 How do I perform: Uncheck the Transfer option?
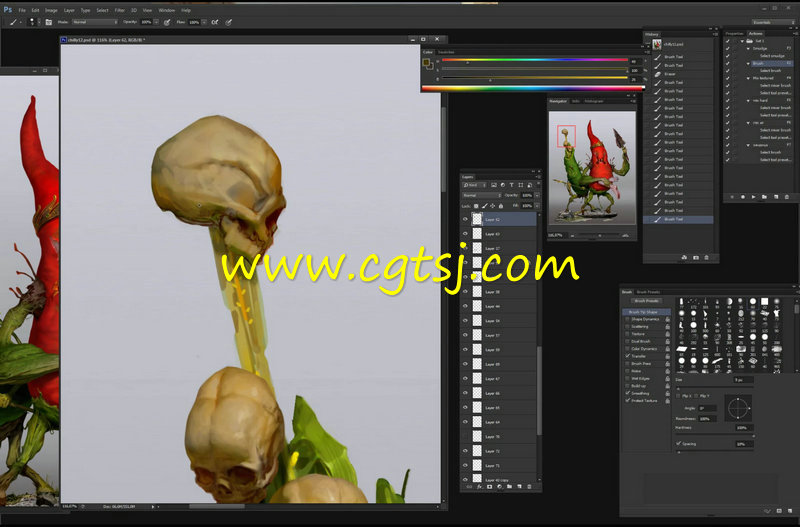(x=628, y=356)
